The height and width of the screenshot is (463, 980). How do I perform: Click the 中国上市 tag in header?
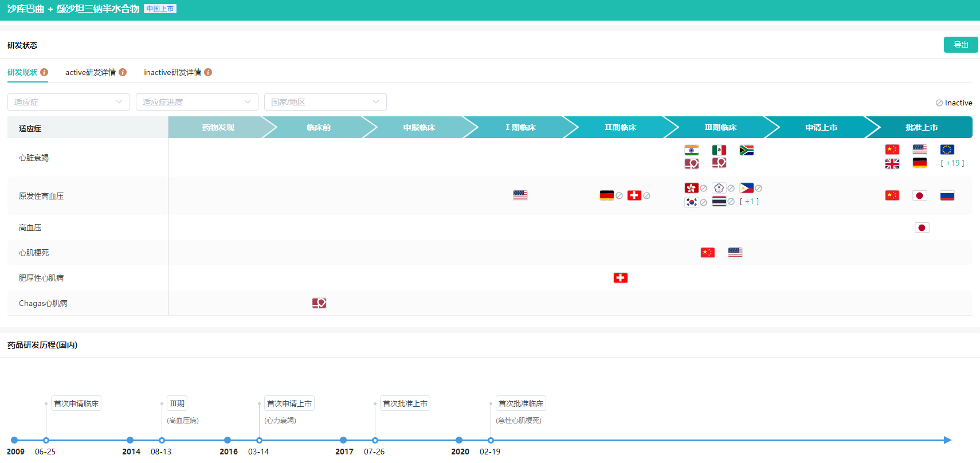pos(160,9)
